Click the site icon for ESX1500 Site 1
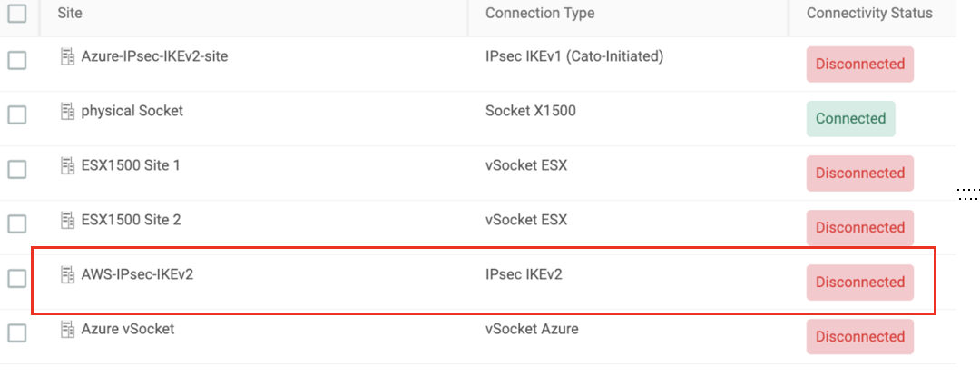The width and height of the screenshot is (980, 387). click(x=67, y=166)
